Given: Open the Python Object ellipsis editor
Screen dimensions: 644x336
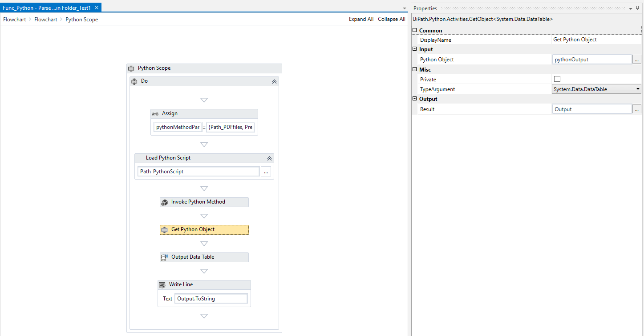Looking at the screenshot, I should [x=636, y=59].
